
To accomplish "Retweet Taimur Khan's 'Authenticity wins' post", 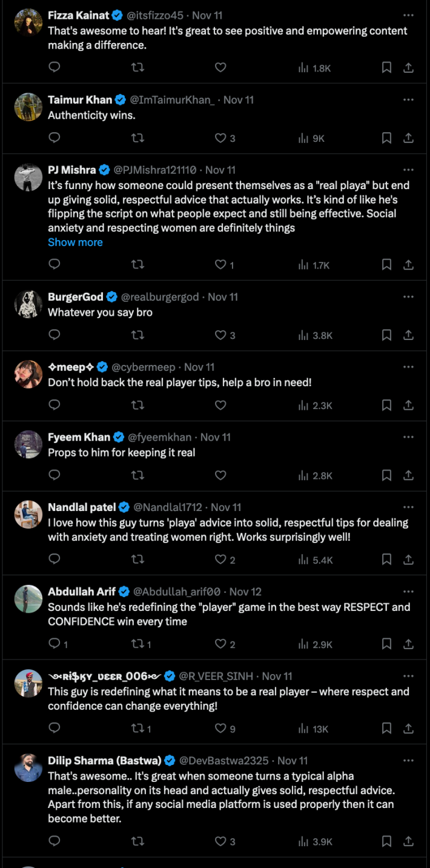I will point(137,138).
